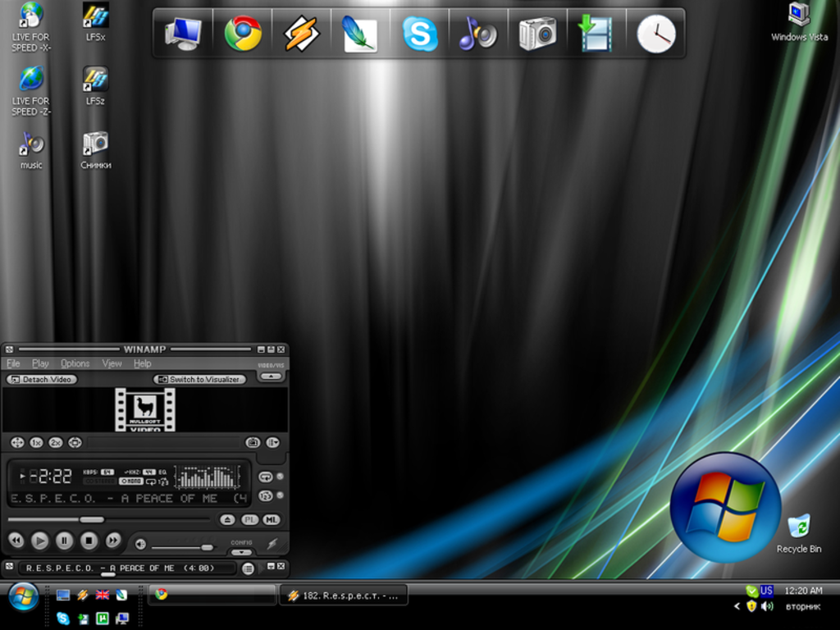Set Winamp video to 1x size
Screen dimensions: 840x630
[36, 442]
